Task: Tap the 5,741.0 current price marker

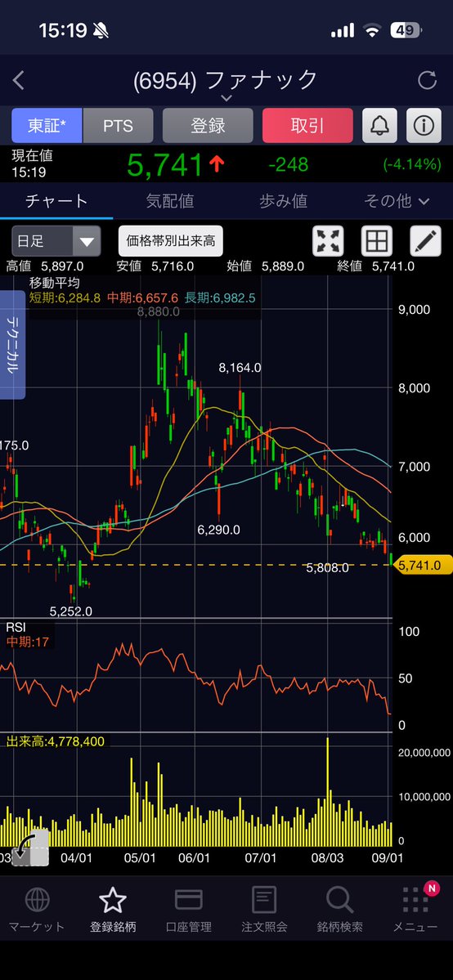Action: tap(423, 566)
